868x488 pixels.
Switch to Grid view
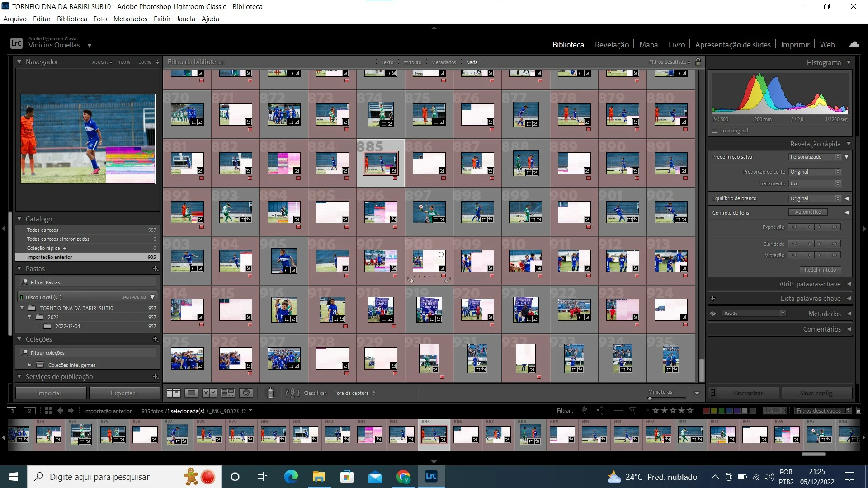click(174, 393)
